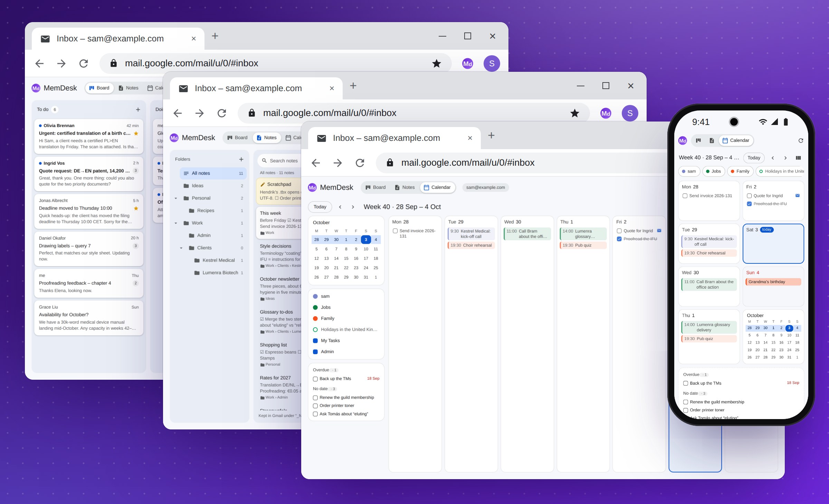Screen dimensions: 829x504
Task: Click the sam@example.com account chip
Action: click(485, 187)
